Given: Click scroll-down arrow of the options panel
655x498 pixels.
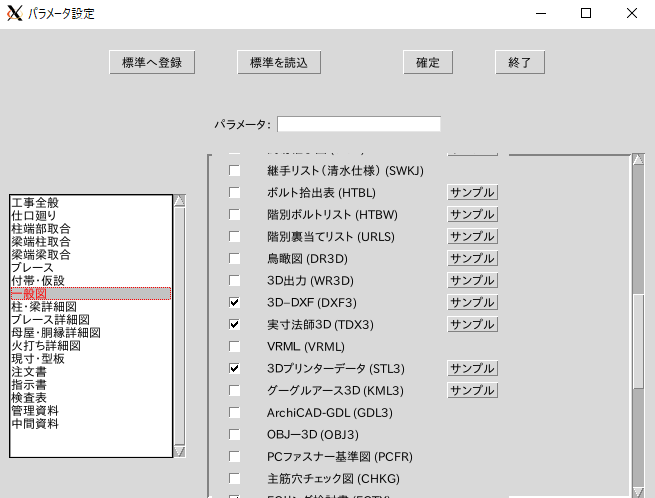Looking at the screenshot, I should (638, 491).
